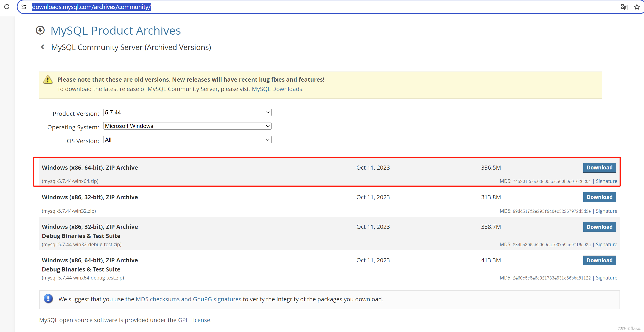Open the Operating System dropdown
Viewport: 644px width, 332px height.
(187, 126)
